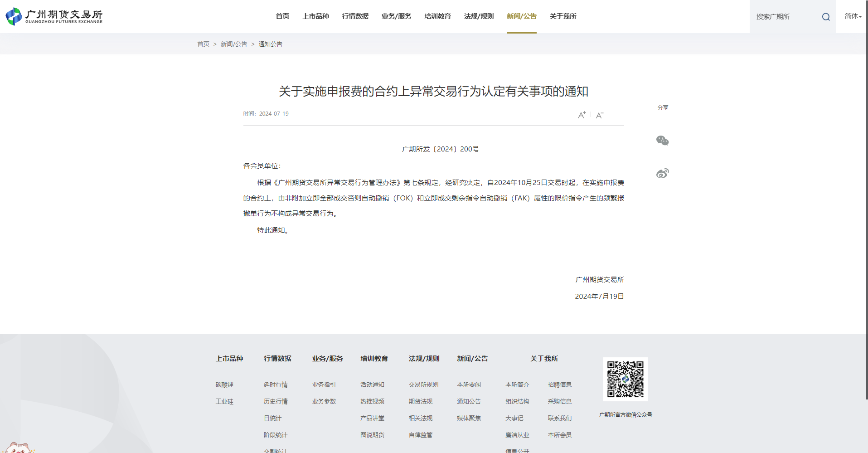Open 联系我们 footer link
The width and height of the screenshot is (868, 453).
(x=560, y=418)
